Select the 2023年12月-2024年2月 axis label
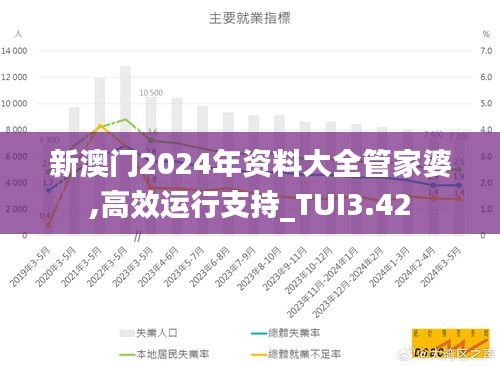The image size is (500, 366). click(x=348, y=282)
